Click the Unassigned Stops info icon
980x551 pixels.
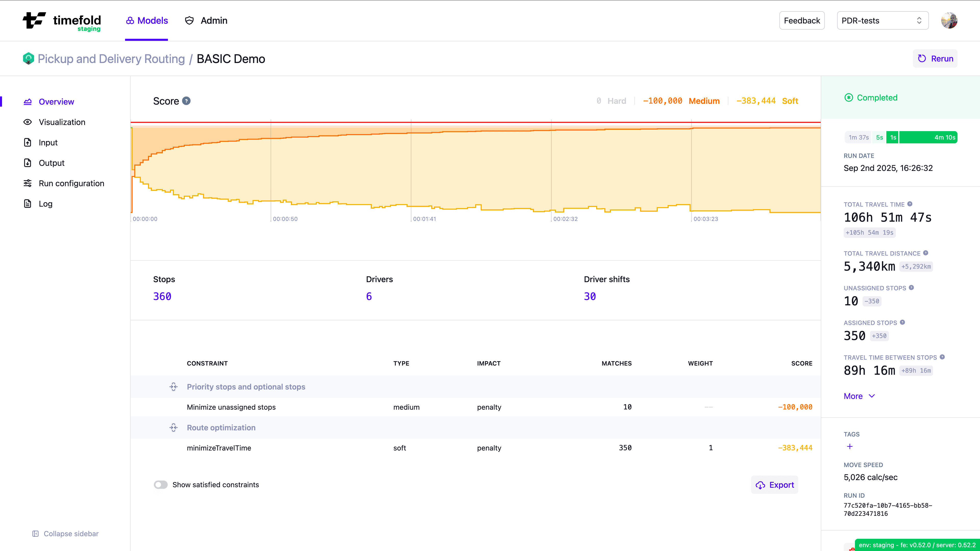point(911,288)
